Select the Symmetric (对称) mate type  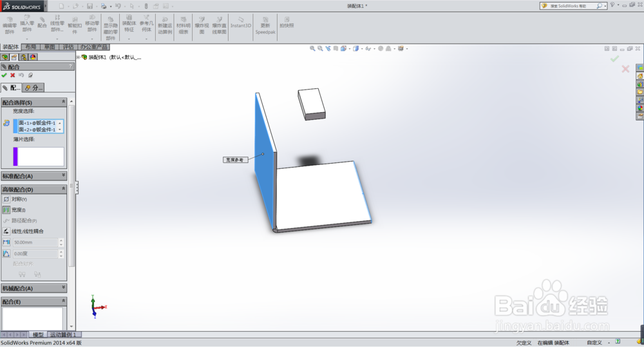coord(15,199)
